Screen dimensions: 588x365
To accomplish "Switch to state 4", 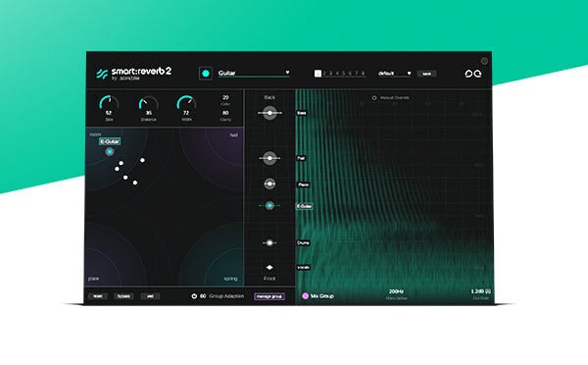I will 337,74.
